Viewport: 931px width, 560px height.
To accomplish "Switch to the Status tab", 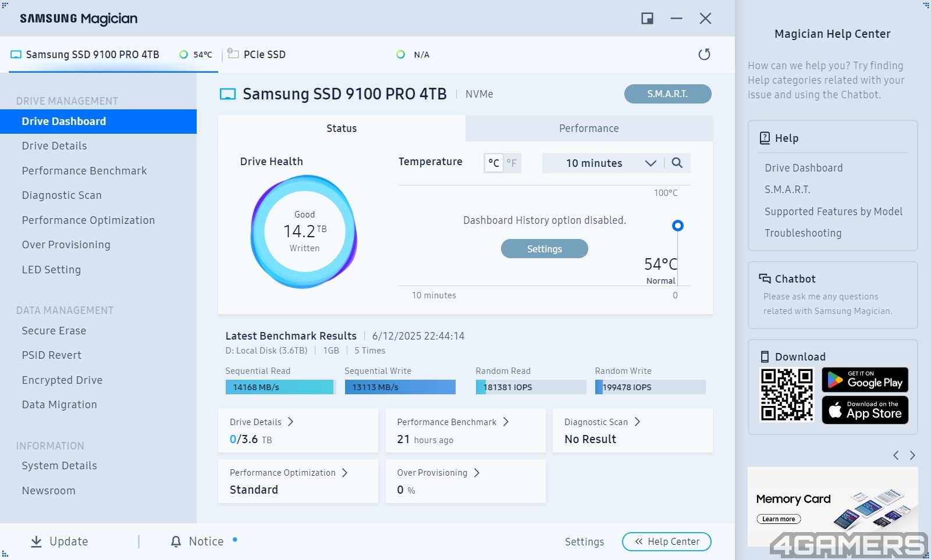I will (x=342, y=129).
